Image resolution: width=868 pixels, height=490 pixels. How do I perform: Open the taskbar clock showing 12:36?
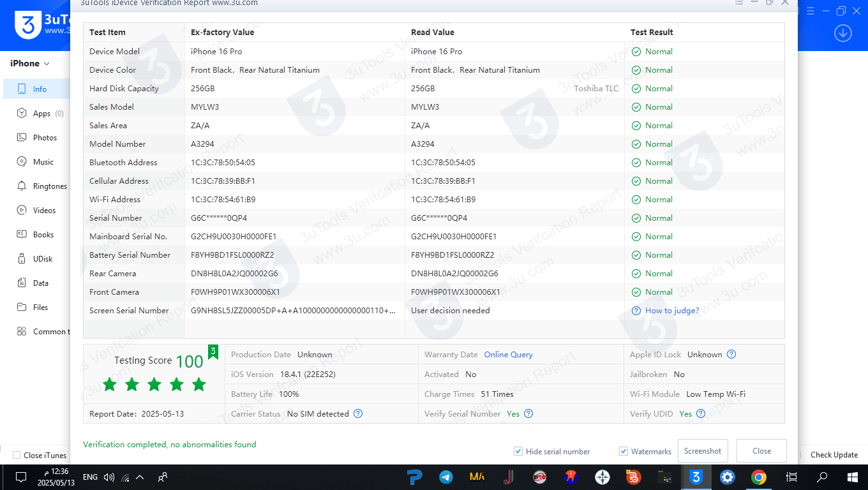[x=56, y=477]
